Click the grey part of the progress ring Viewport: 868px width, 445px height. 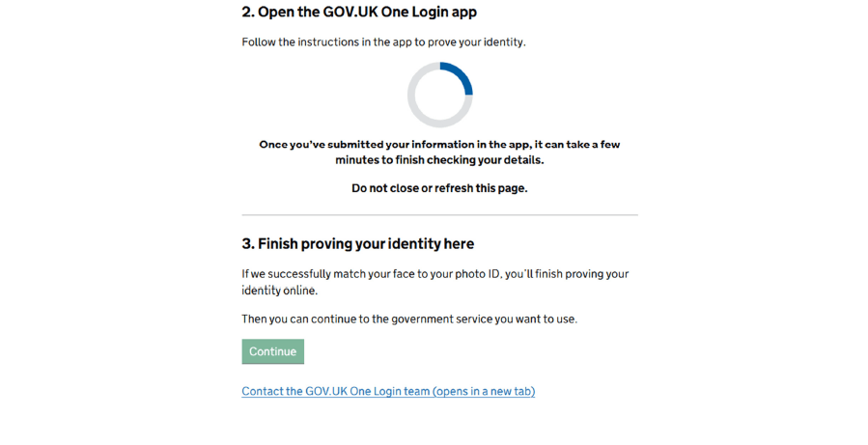click(x=417, y=111)
